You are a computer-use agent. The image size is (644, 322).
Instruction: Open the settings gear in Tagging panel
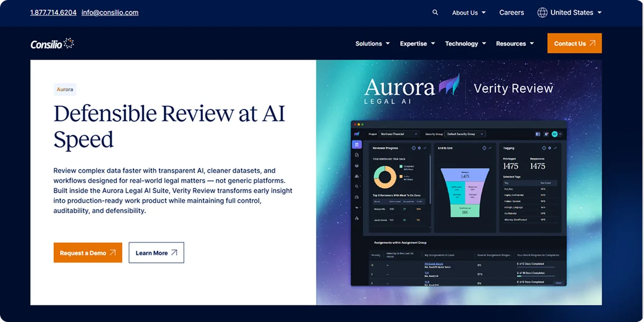(x=550, y=148)
